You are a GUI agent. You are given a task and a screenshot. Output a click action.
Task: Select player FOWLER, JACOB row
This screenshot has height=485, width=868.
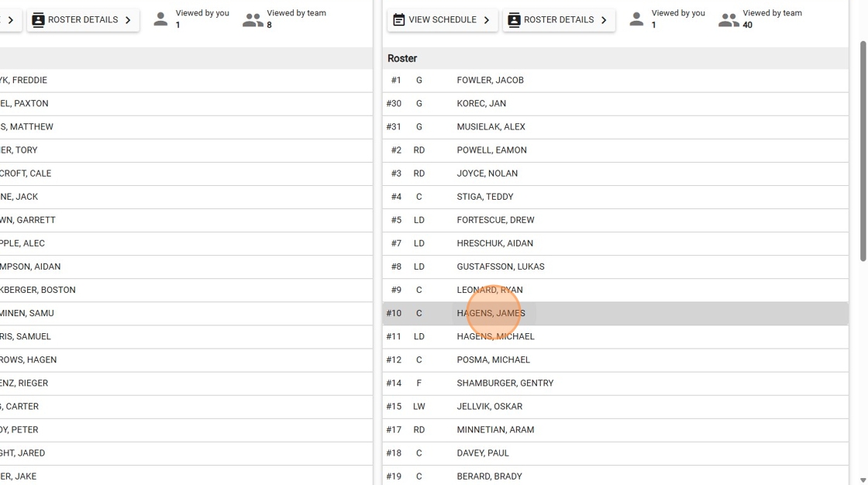pos(490,81)
